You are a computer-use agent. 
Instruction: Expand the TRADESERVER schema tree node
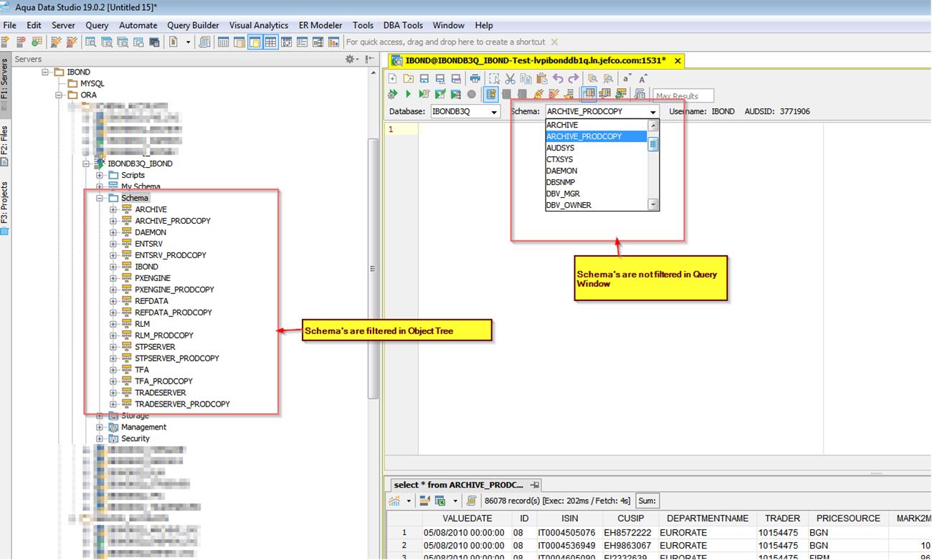113,393
